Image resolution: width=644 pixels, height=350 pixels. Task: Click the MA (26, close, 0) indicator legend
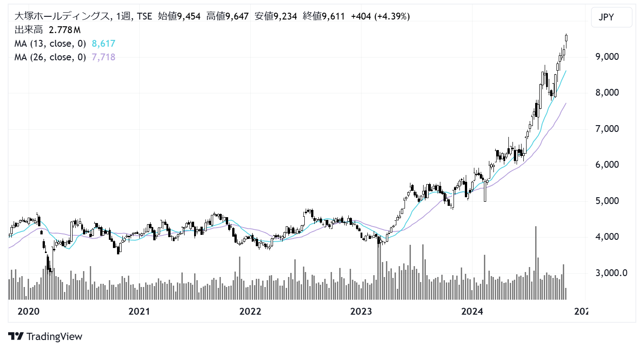(50, 57)
